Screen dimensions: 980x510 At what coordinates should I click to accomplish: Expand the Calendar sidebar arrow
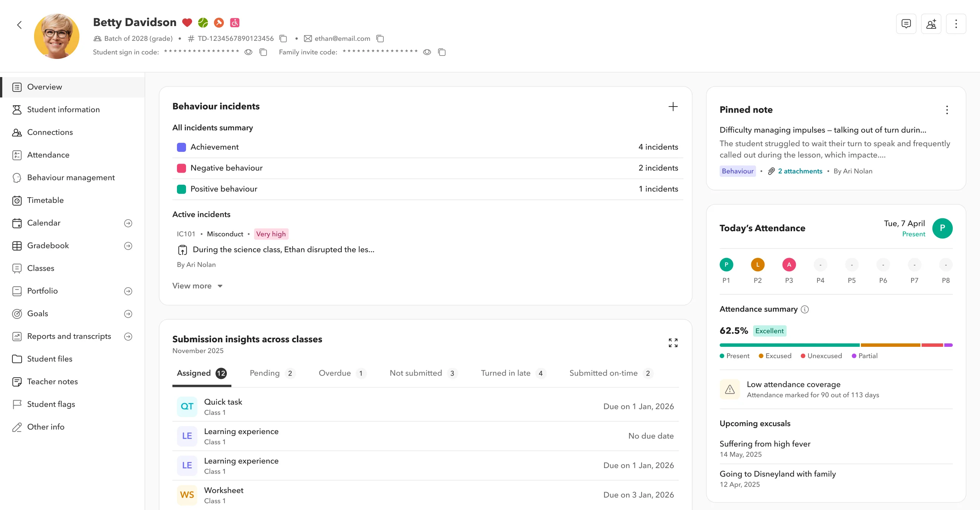pyautogui.click(x=128, y=223)
